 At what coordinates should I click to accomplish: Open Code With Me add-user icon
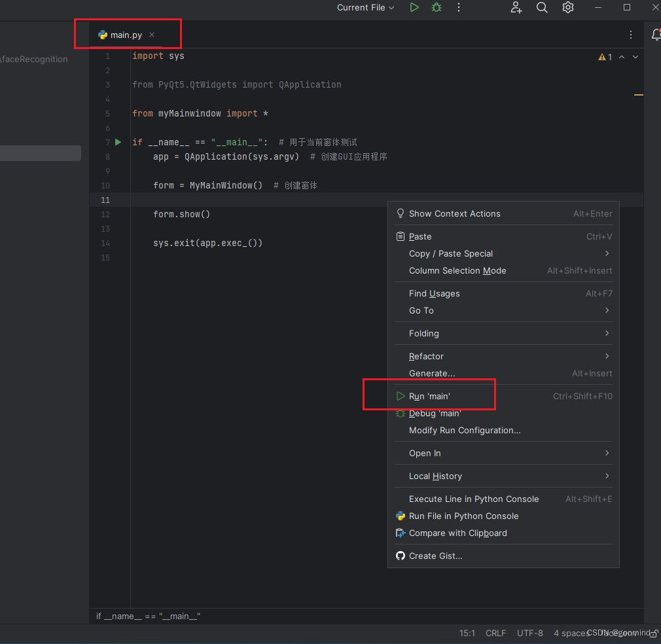[x=516, y=8]
